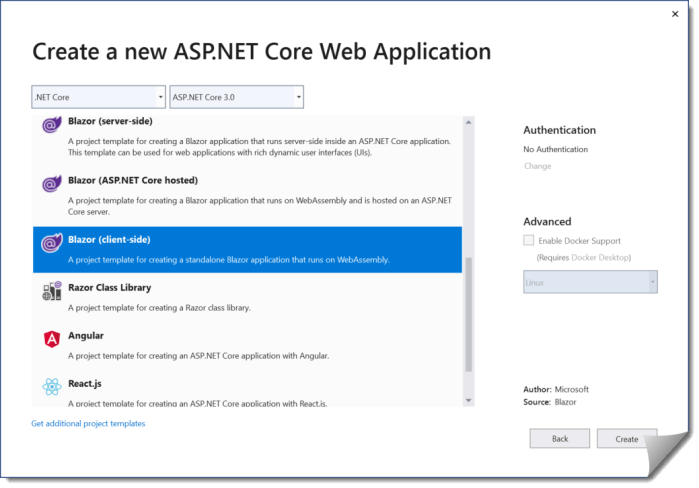Click the Blazor (client-side) template icon
The width and height of the screenshot is (699, 488).
point(52,243)
